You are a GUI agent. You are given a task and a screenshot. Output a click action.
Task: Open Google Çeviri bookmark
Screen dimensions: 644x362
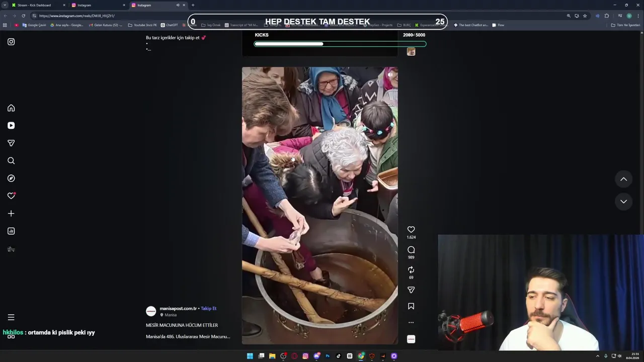(x=34, y=25)
